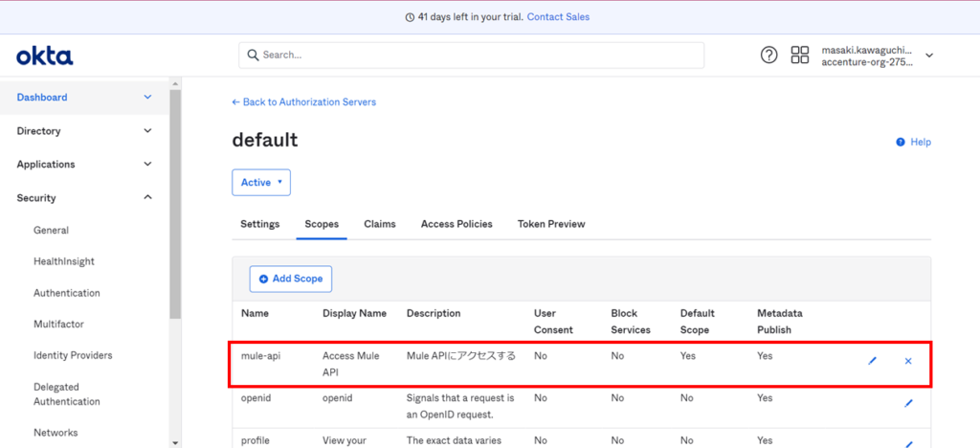Open the help question mark icon
The image size is (980, 448).
(x=768, y=56)
